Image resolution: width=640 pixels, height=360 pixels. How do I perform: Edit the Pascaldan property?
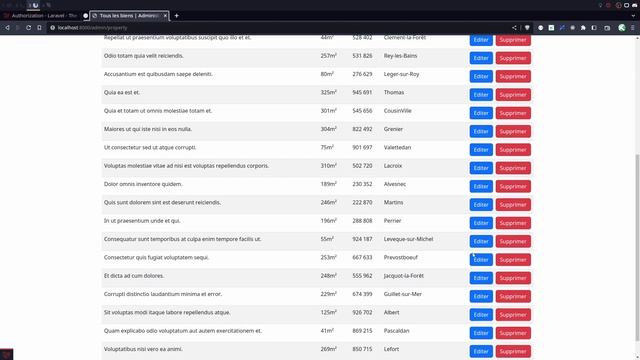(x=481, y=333)
